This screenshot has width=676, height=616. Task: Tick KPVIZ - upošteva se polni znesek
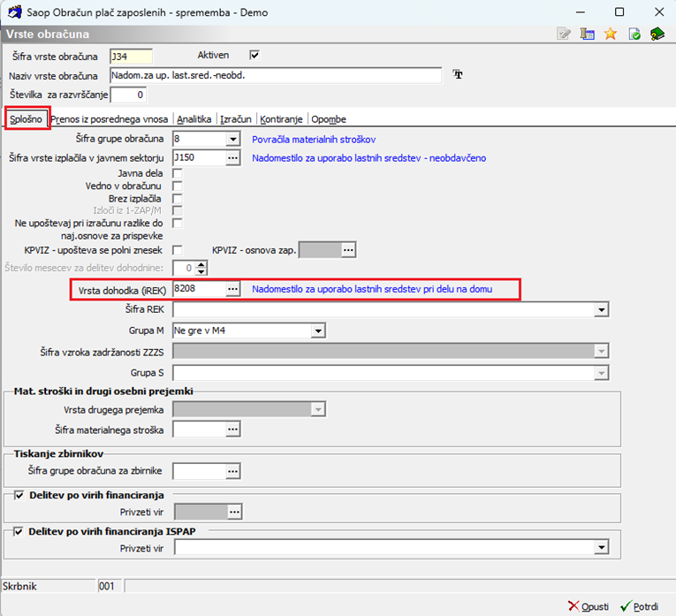click(178, 250)
